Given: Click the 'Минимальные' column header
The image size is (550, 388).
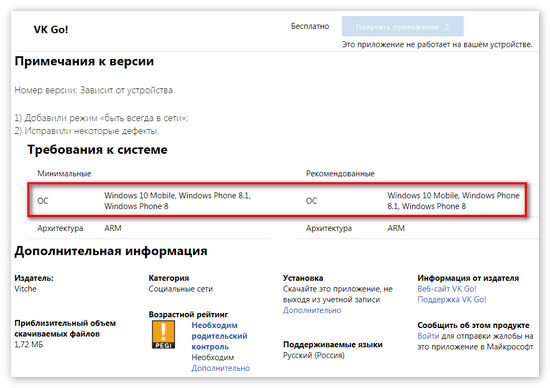Looking at the screenshot, I should [64, 174].
